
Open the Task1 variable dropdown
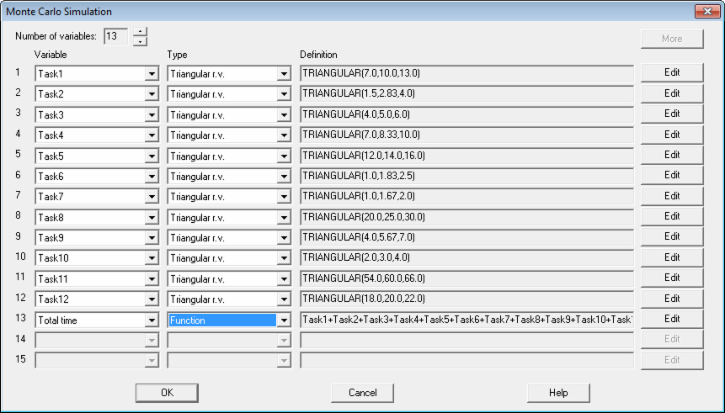point(151,73)
